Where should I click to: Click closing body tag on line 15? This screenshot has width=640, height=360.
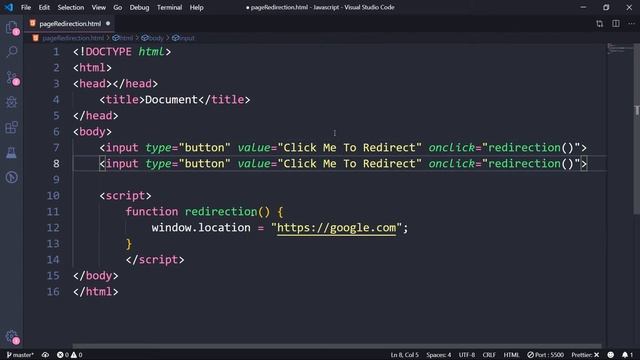96,276
